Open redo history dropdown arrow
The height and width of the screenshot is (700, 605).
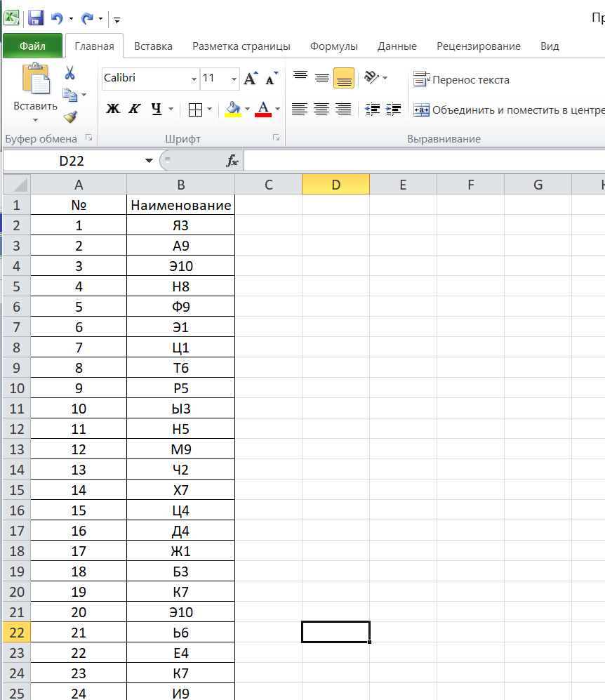(x=101, y=19)
